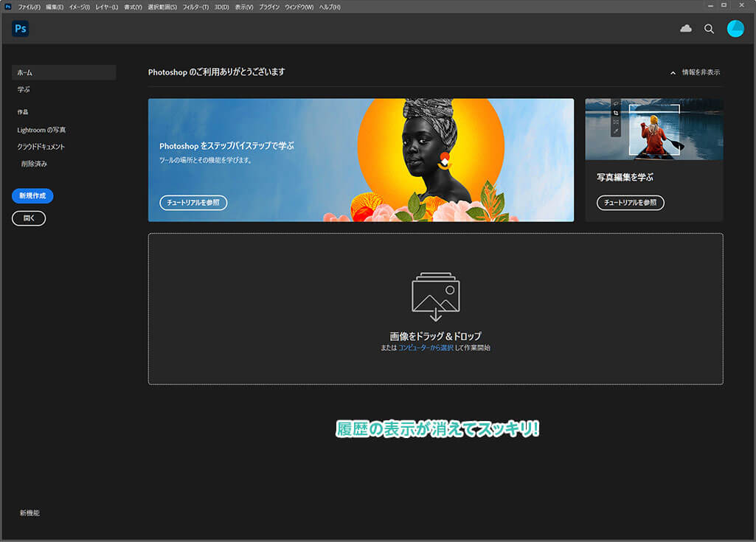Open the ファイル(F) menu
The width and height of the screenshot is (756, 542).
pyautogui.click(x=29, y=7)
